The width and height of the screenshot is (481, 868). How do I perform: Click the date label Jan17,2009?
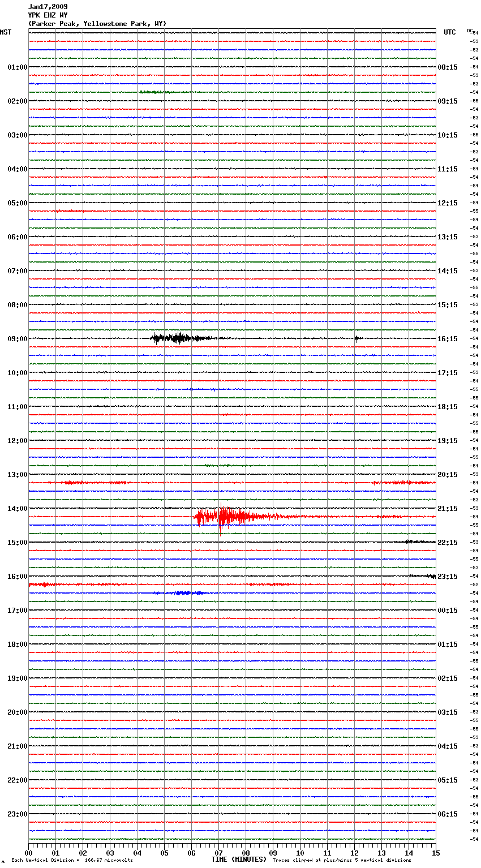(x=48, y=7)
